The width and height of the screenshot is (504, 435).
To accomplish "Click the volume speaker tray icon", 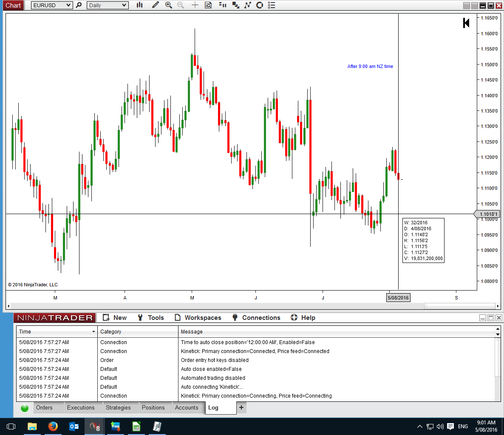I will click(440, 427).
